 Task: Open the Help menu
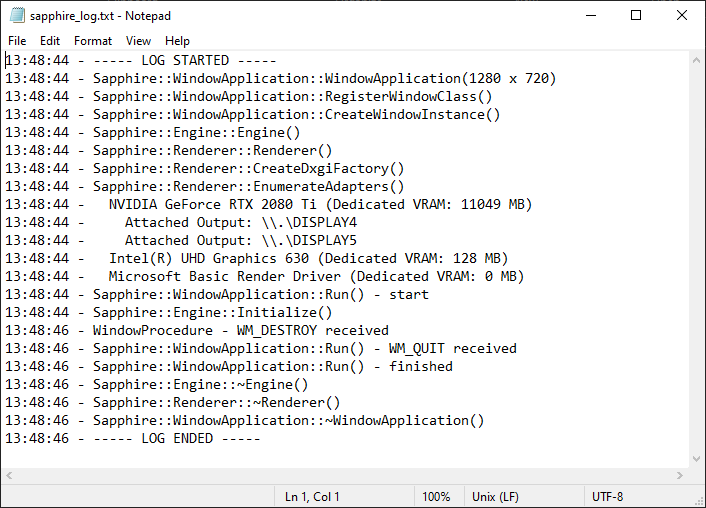pyautogui.click(x=177, y=41)
